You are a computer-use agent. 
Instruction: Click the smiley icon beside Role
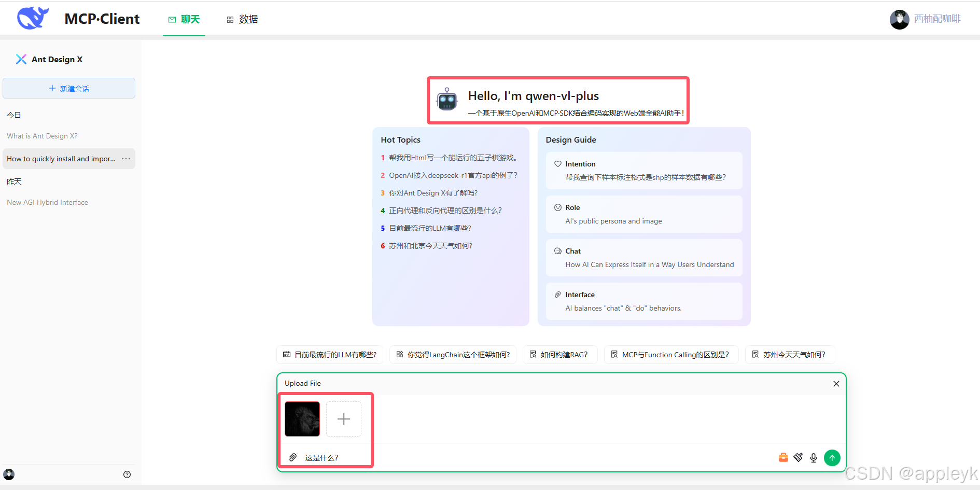[558, 207]
